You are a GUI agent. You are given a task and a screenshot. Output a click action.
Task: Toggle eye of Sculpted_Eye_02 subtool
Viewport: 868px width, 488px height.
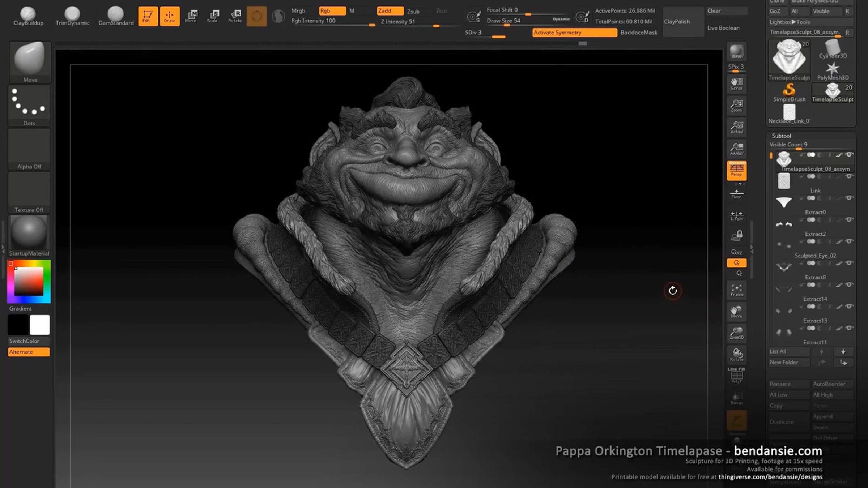[849, 241]
